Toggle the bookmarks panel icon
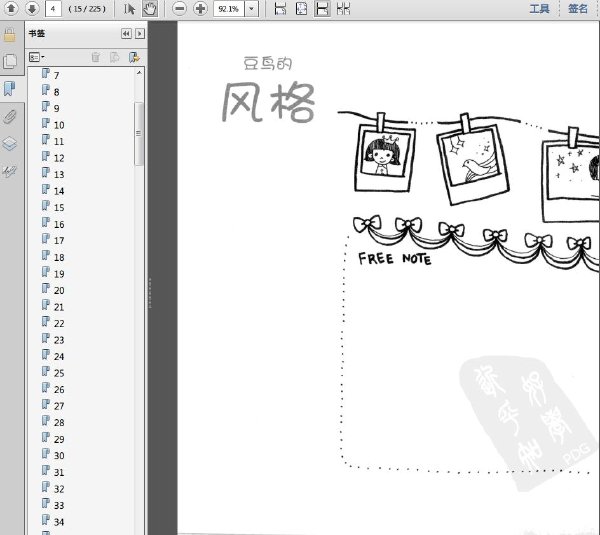Screen dimensions: 600x535 tap(10, 88)
